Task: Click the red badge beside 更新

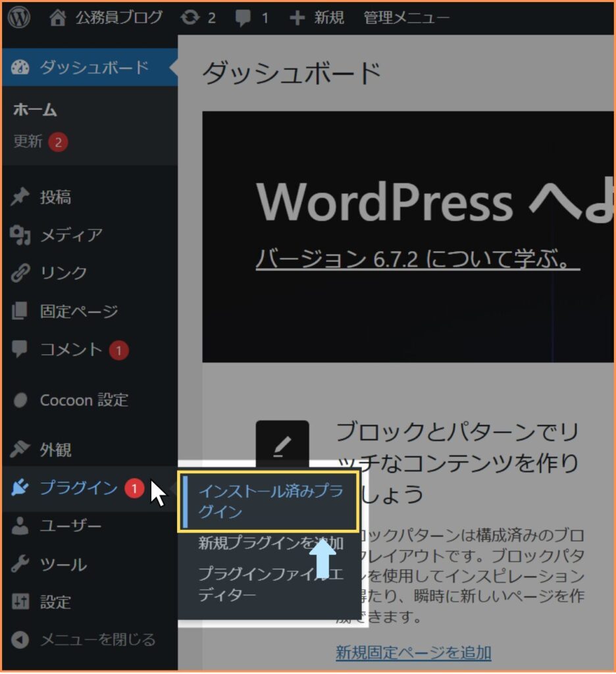Action: (x=58, y=142)
